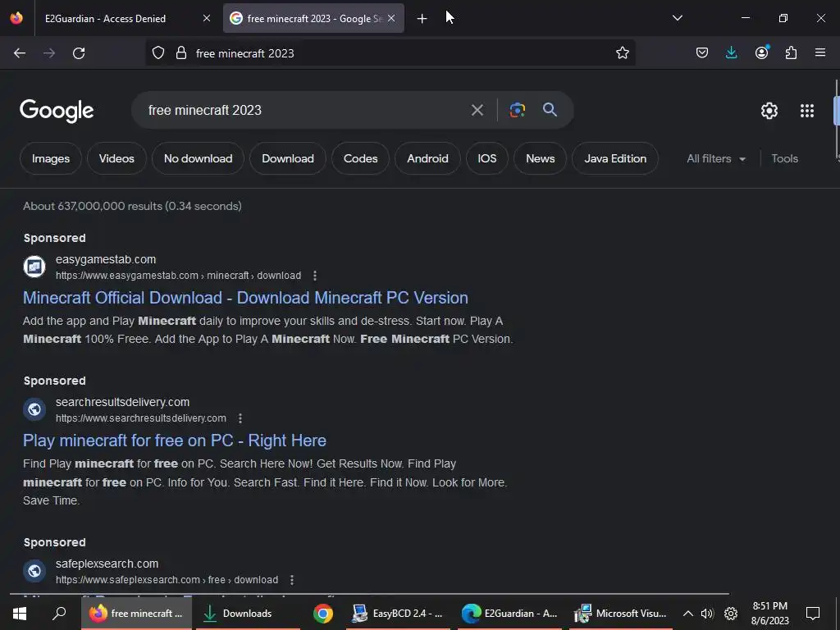Click the easygamestab.com site name
The image size is (840, 630).
[x=106, y=259]
